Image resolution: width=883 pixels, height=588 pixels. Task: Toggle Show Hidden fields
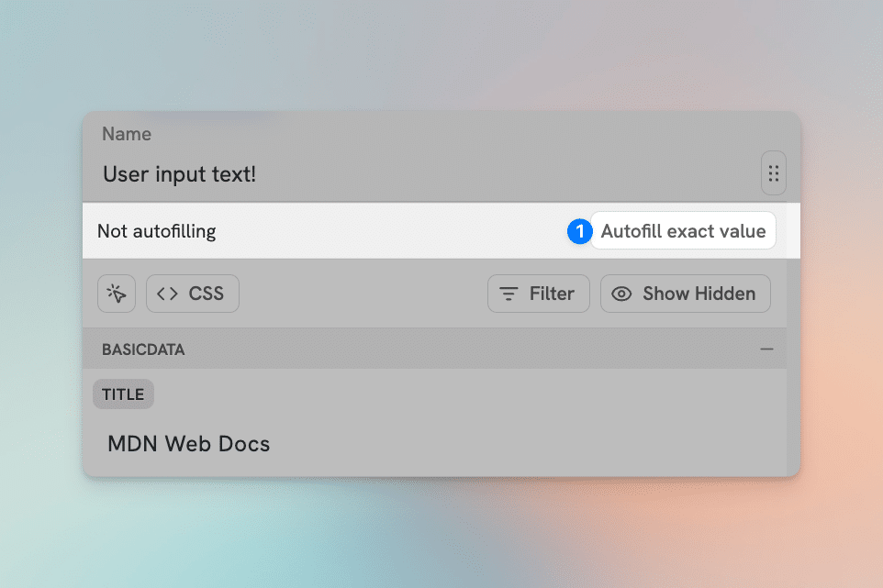685,294
